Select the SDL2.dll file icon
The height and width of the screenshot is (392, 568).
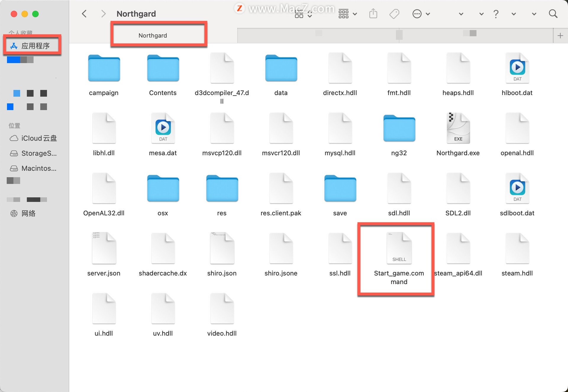458,188
